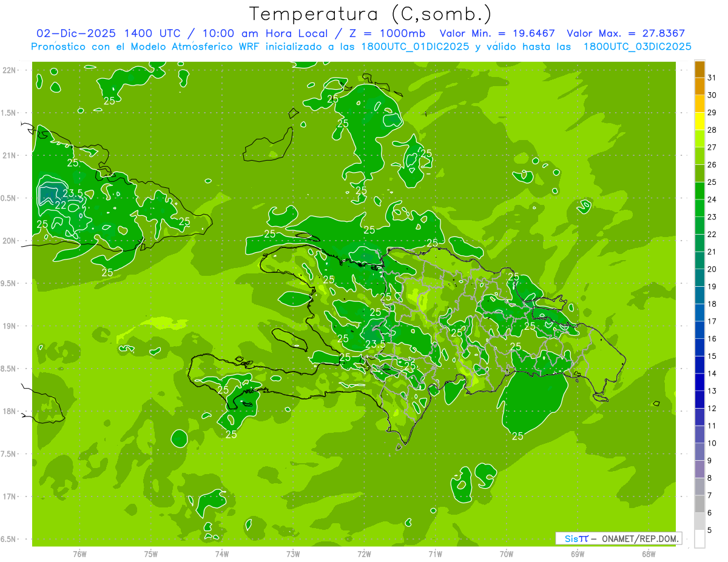Pick the teal swatch between 19 and 20
This screenshot has width=728, height=562.
699,278
